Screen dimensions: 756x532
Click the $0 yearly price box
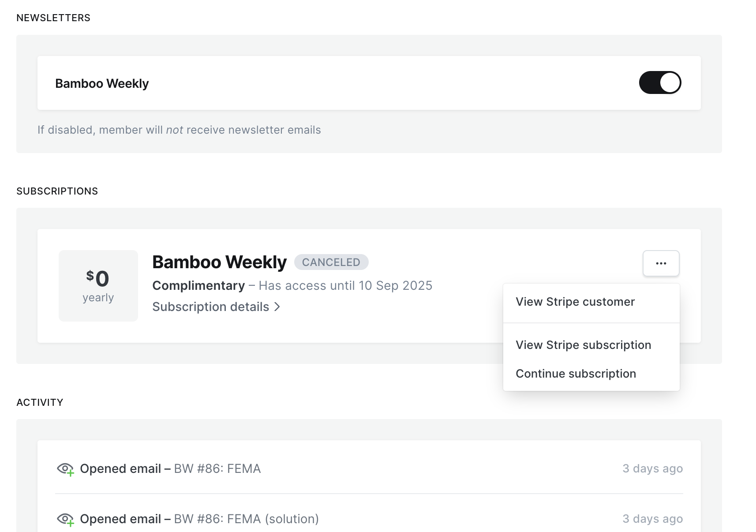98,285
